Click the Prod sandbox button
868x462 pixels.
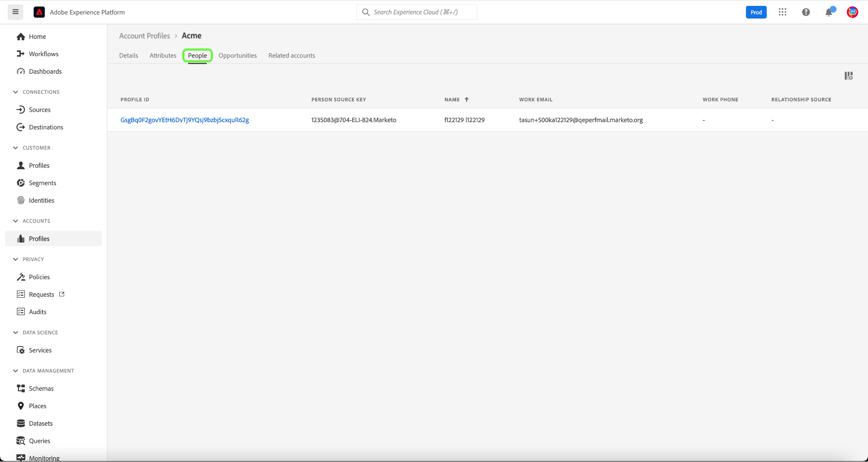click(756, 12)
